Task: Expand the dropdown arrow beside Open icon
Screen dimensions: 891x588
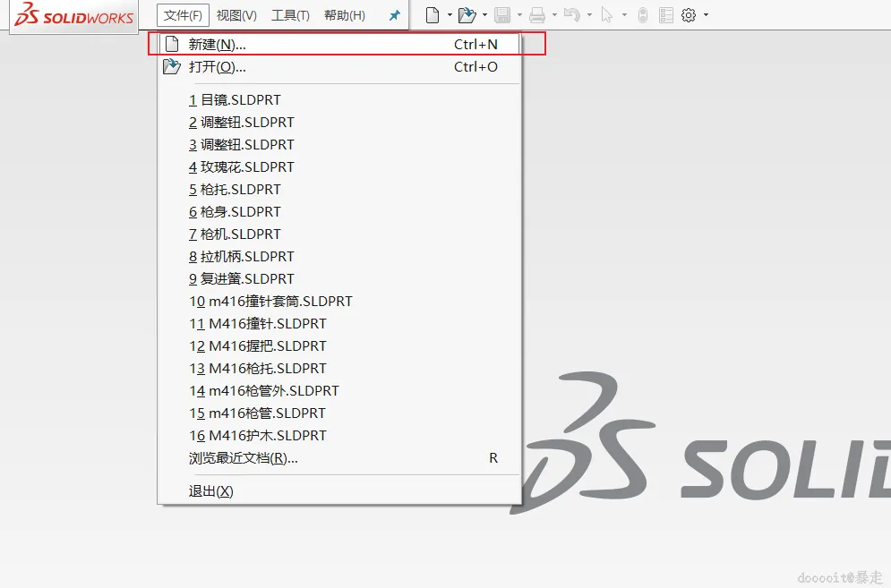Action: (x=484, y=15)
